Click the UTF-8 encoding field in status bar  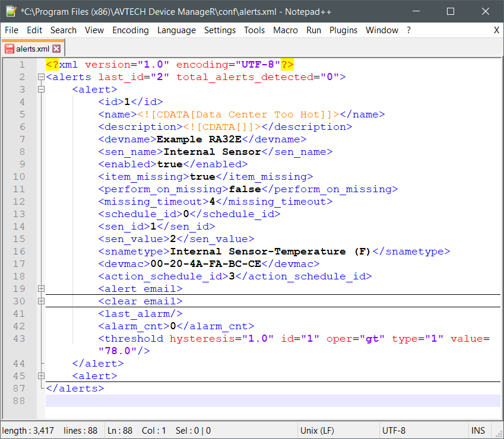tap(394, 431)
